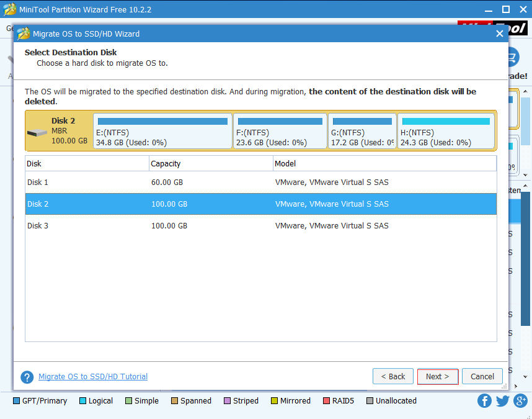Click the Capacity column header
Image resolution: width=532 pixels, height=419 pixels.
(x=211, y=164)
